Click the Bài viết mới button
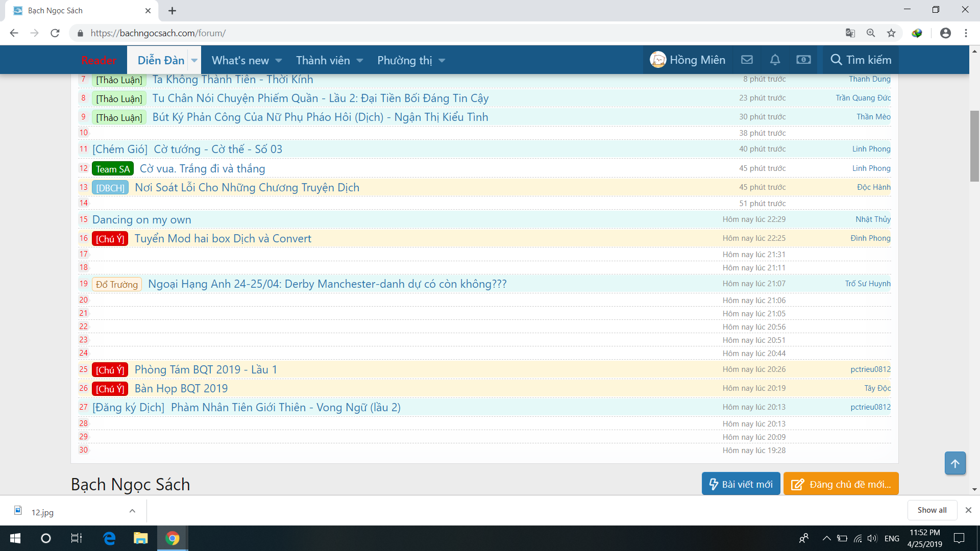The width and height of the screenshot is (980, 551). pos(741,484)
